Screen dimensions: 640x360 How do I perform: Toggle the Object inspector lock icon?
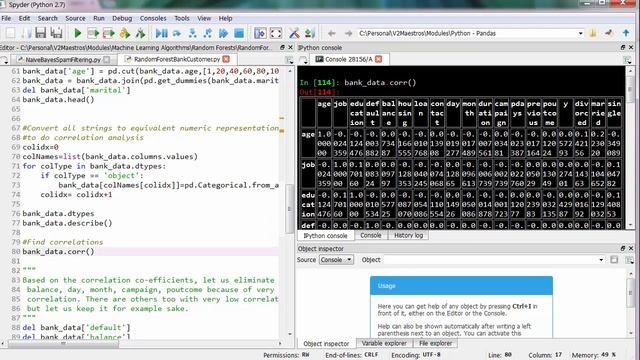point(614,260)
